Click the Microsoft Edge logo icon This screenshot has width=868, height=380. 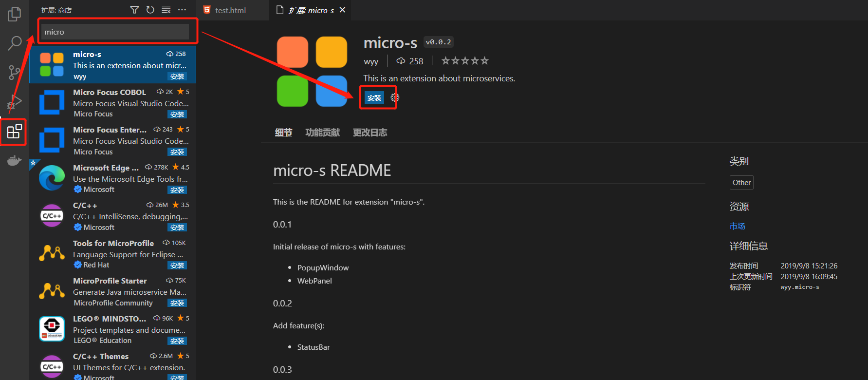(x=52, y=178)
